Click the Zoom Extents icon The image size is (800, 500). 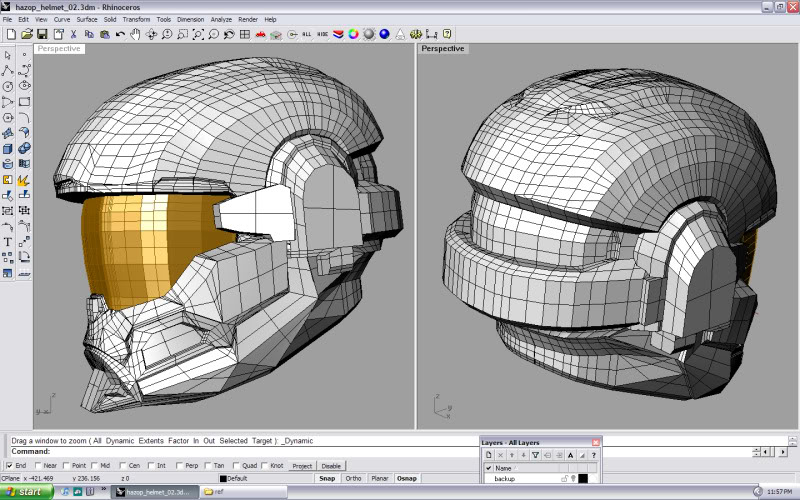[198, 34]
